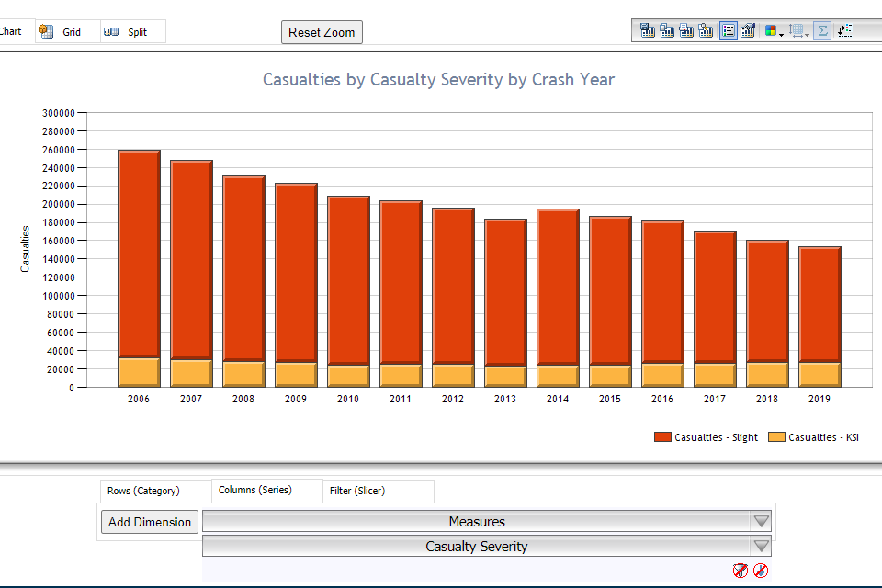
Task: Expand the Casualty Severity dropdown arrow
Action: tap(761, 547)
